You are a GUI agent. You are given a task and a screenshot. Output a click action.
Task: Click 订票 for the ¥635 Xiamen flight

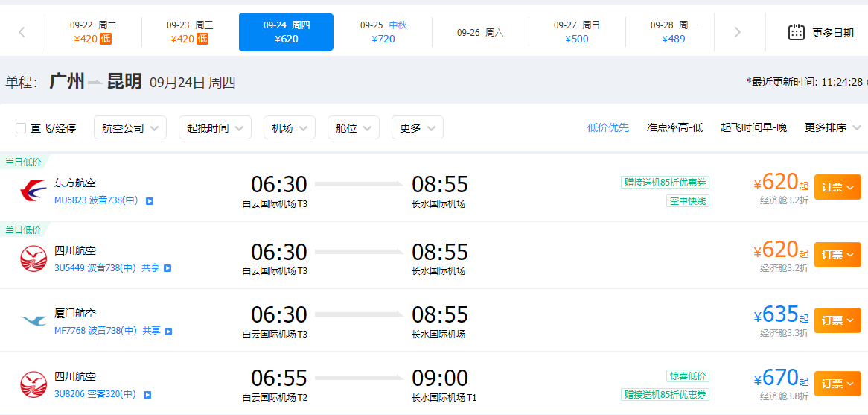pos(837,320)
